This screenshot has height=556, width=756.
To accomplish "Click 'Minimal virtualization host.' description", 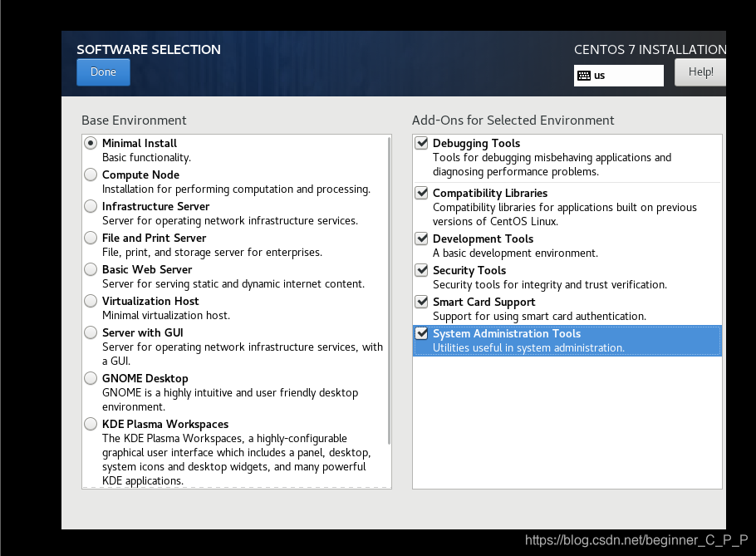I will (x=166, y=315).
